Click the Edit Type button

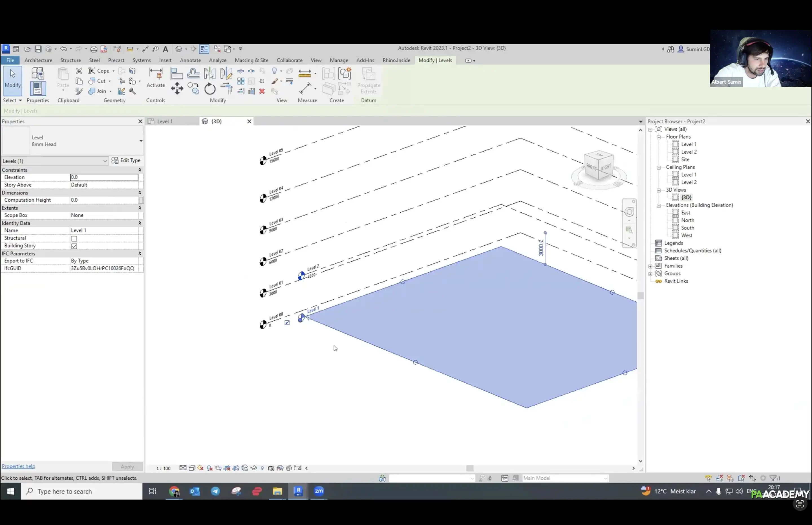(x=126, y=160)
